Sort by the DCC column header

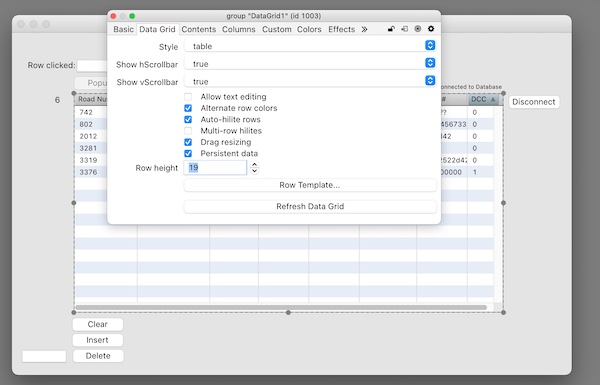point(483,100)
